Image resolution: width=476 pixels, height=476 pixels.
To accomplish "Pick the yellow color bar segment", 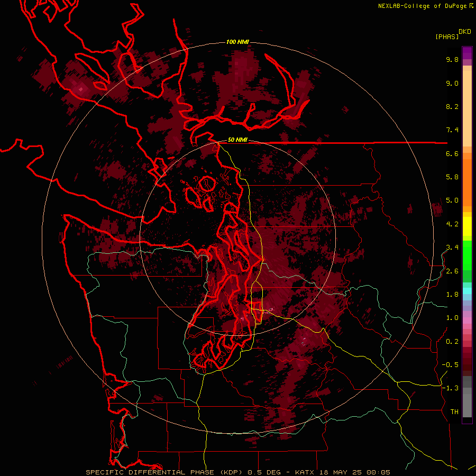I will 467,226.
